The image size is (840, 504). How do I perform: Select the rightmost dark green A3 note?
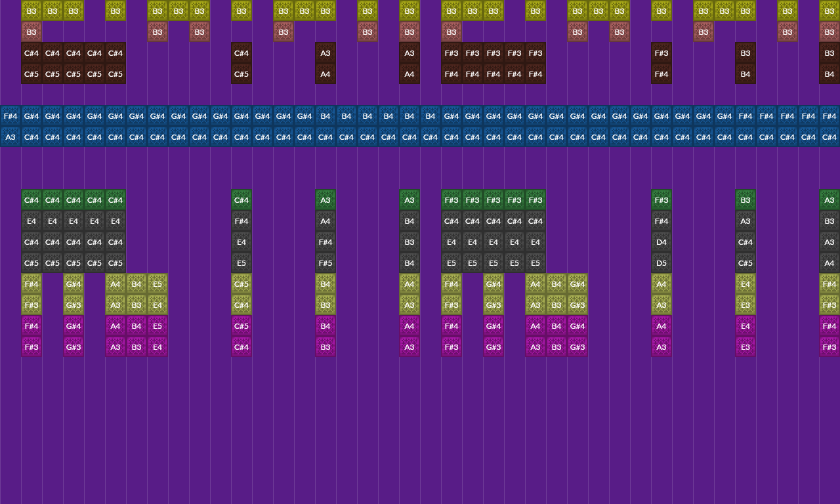coord(829,200)
